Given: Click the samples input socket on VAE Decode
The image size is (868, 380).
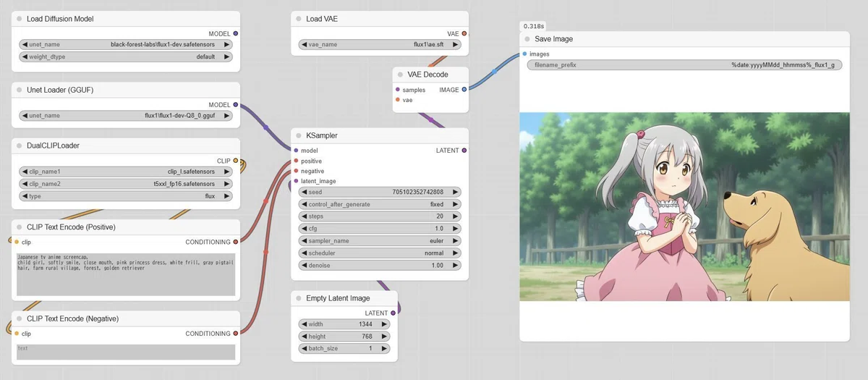Looking at the screenshot, I should (398, 90).
